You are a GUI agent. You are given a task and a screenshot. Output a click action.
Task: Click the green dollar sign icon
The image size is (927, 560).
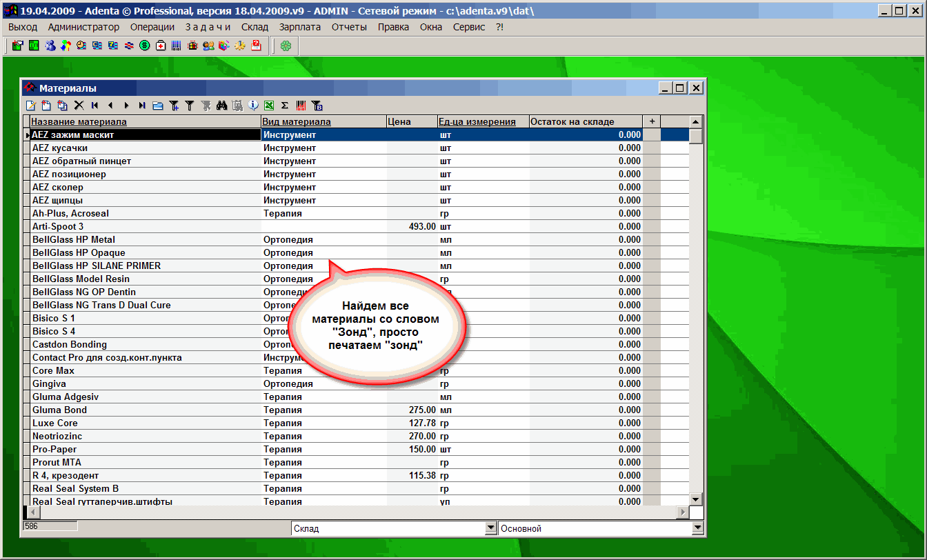pos(145,46)
